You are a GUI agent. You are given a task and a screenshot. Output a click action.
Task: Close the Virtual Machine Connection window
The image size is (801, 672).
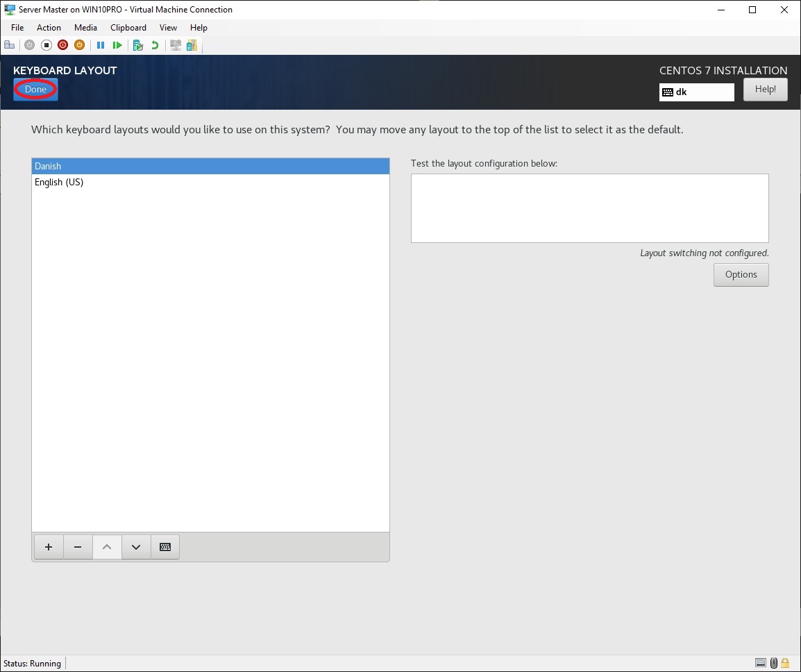click(784, 10)
